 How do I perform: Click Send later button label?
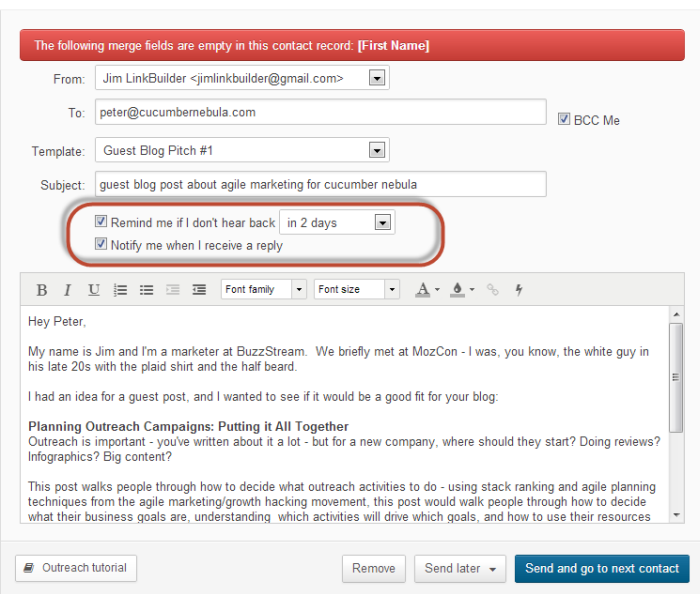tap(452, 568)
